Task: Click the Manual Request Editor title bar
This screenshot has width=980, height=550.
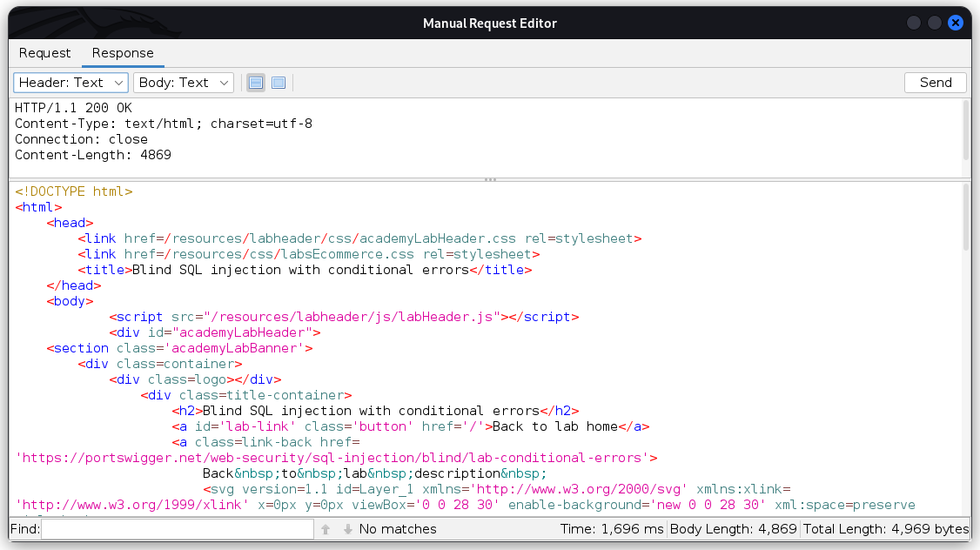Action: tap(490, 23)
